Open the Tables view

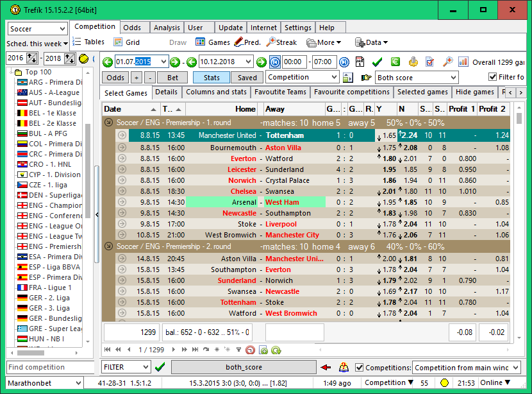click(x=88, y=42)
